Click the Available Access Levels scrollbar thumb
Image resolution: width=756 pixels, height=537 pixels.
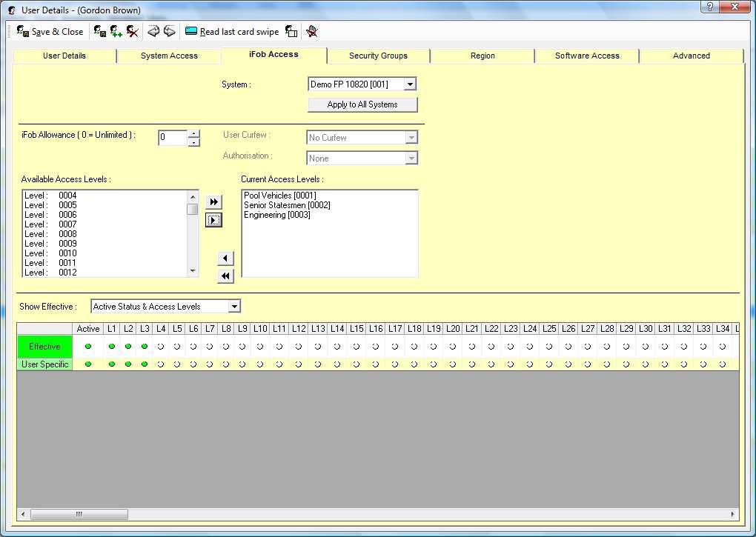(x=193, y=209)
